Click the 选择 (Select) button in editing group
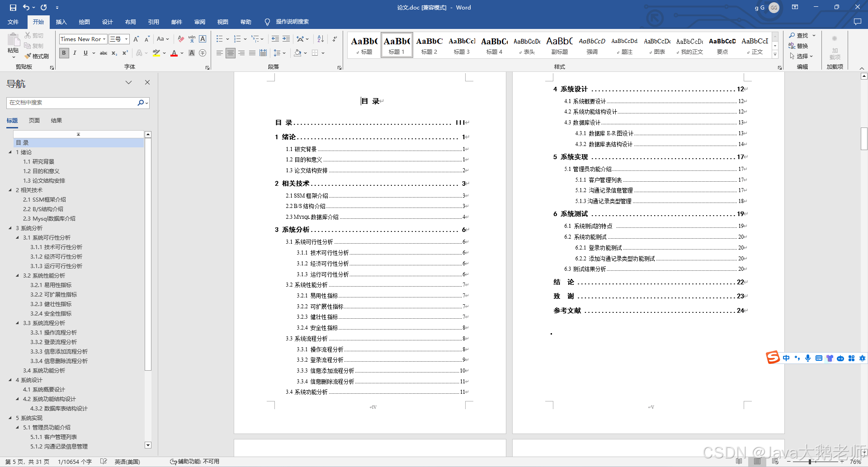This screenshot has height=467, width=868. point(802,56)
